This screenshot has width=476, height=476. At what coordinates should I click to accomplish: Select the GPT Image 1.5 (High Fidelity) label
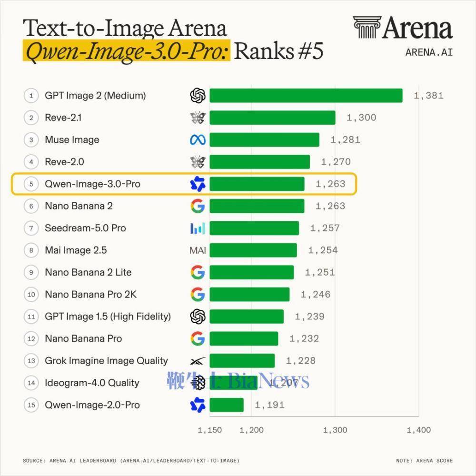[108, 317]
